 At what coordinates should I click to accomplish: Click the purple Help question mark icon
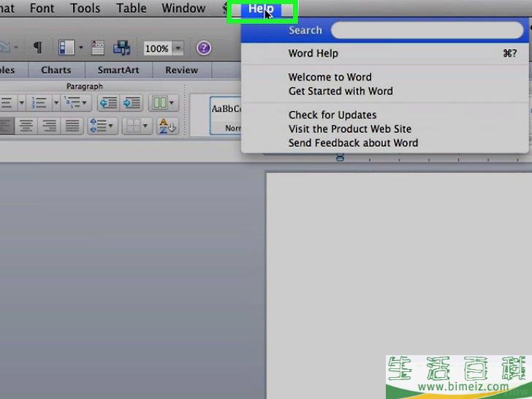[204, 48]
